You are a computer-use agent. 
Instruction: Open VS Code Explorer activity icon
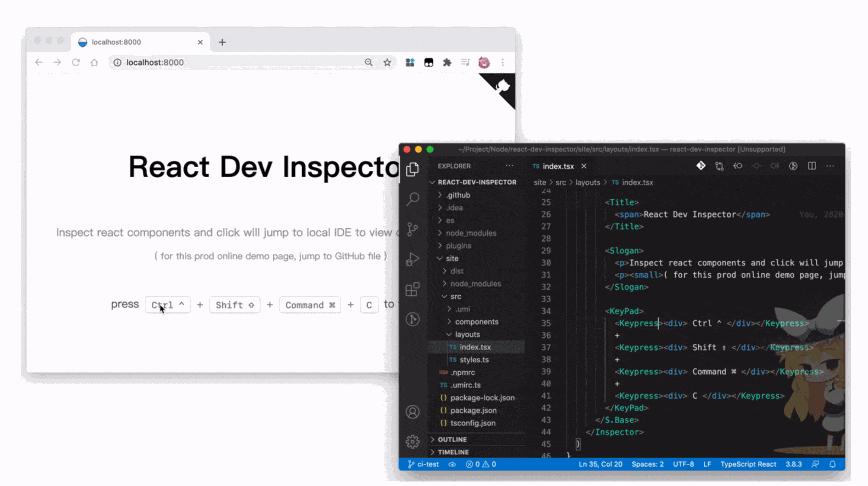point(412,169)
